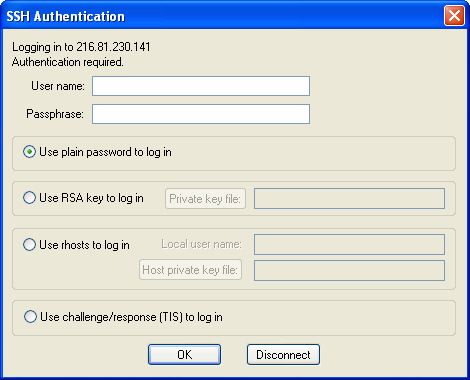Click the Passphrase input field
The width and height of the screenshot is (470, 380).
tap(201, 114)
